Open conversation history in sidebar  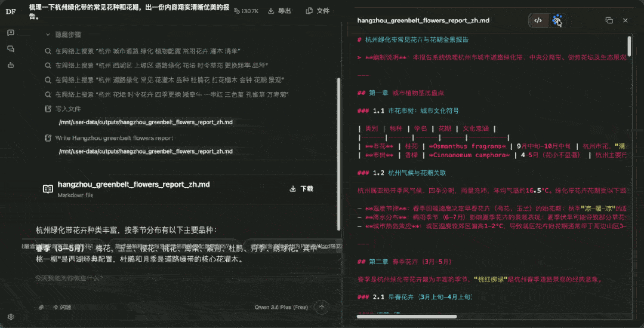point(11,49)
